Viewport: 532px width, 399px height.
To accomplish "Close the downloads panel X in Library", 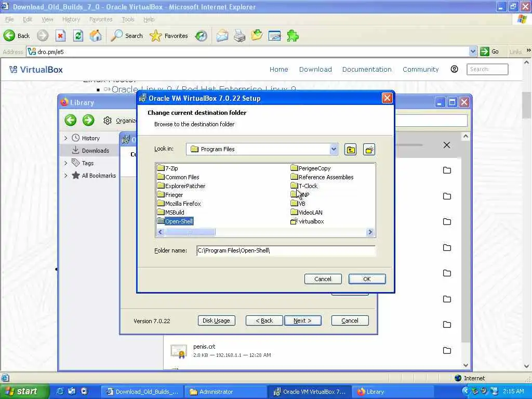I will point(446,145).
